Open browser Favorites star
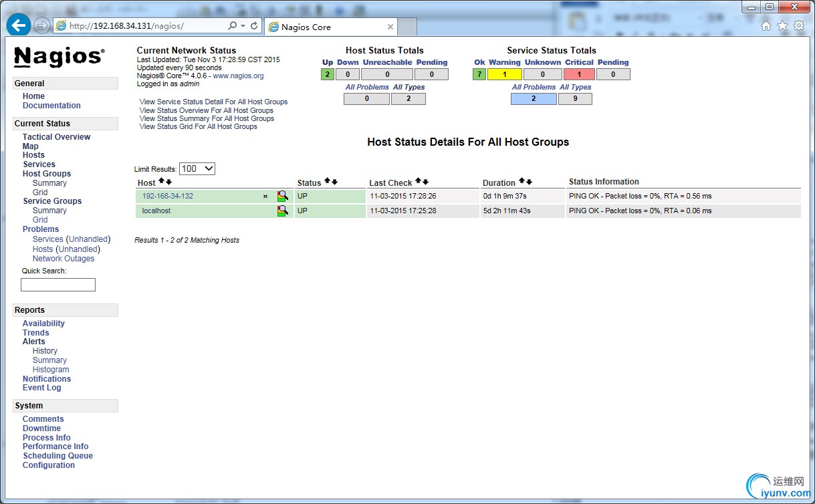The width and height of the screenshot is (815, 504). click(x=783, y=26)
